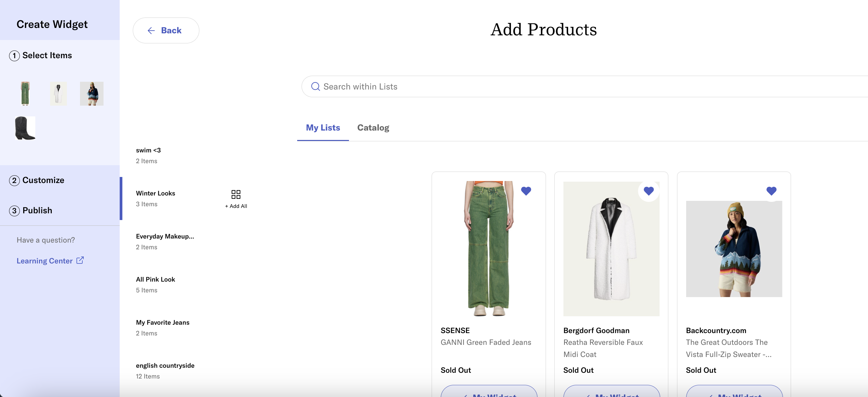
Task: Open the My Favorite Jeans list
Action: point(162,327)
